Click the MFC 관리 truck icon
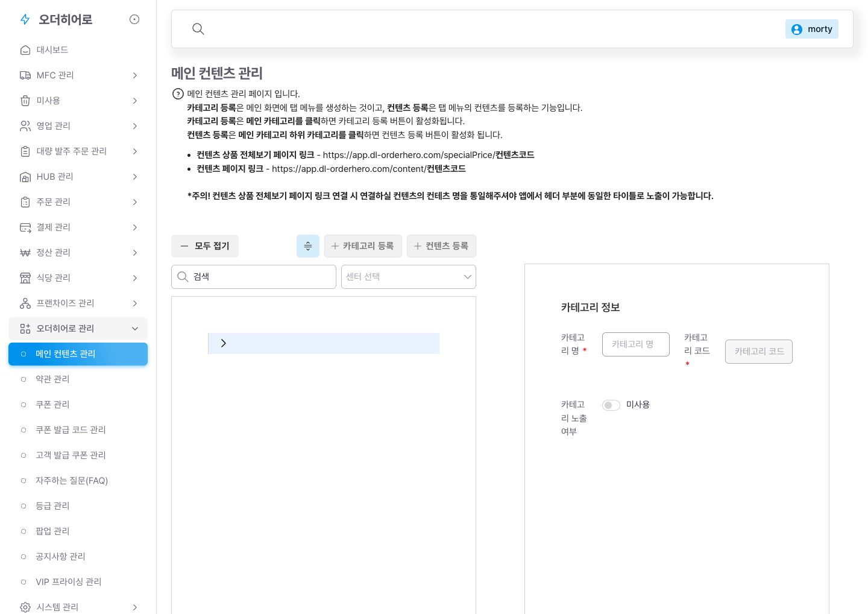868x614 pixels. click(x=25, y=75)
